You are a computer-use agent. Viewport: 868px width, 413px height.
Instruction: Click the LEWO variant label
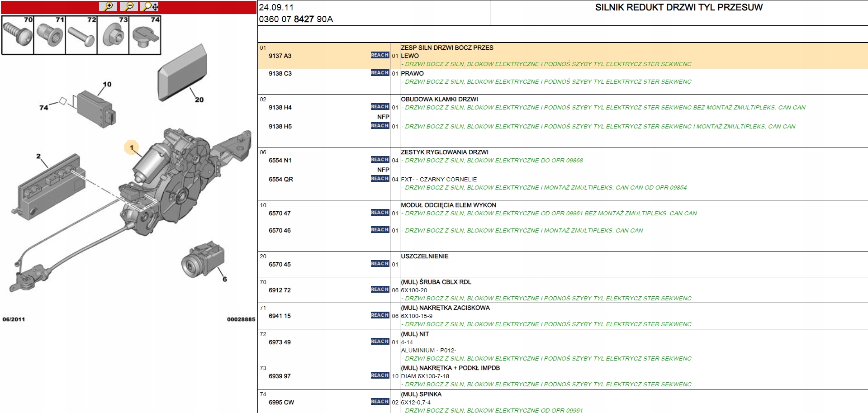click(x=410, y=56)
